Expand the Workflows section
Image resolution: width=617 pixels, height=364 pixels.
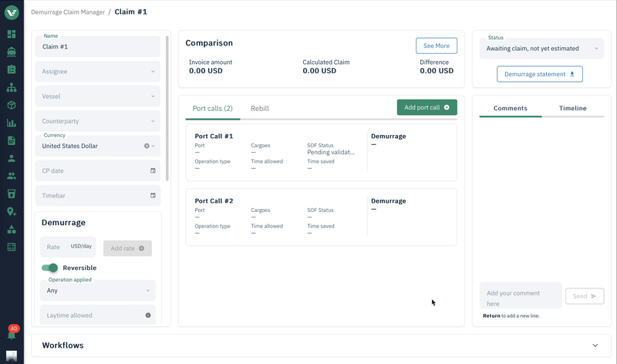(x=595, y=345)
